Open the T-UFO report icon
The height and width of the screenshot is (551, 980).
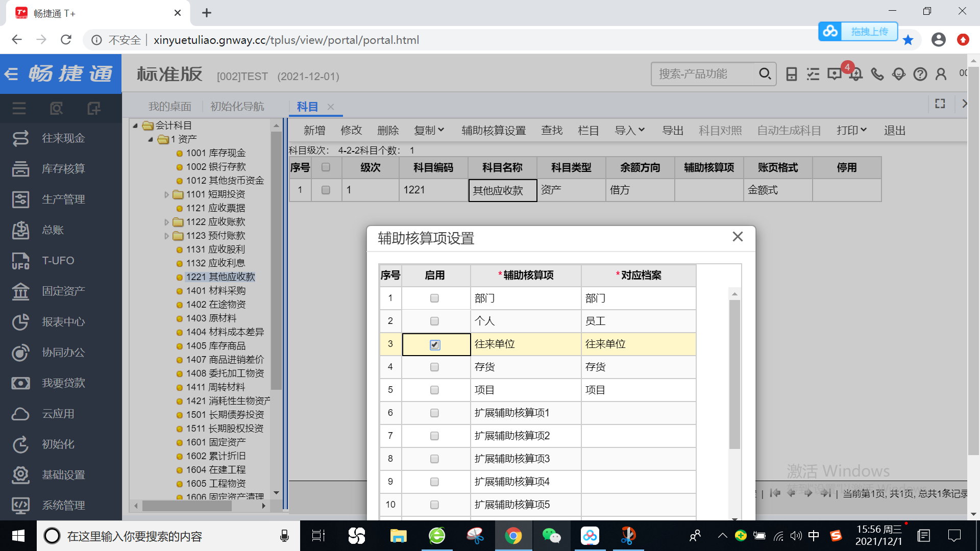point(20,261)
